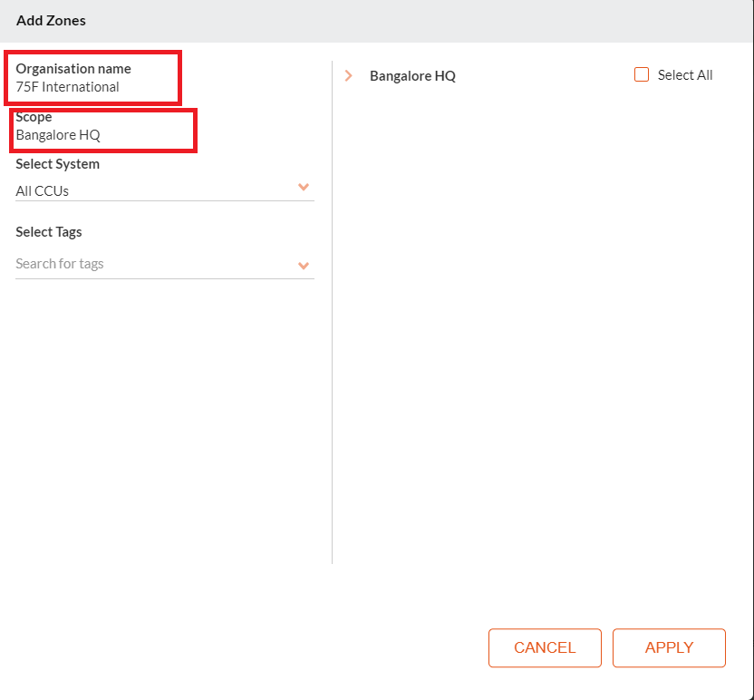Expand the Bangalore HQ tree chevron
Viewport: 754px width, 700px height.
[349, 76]
